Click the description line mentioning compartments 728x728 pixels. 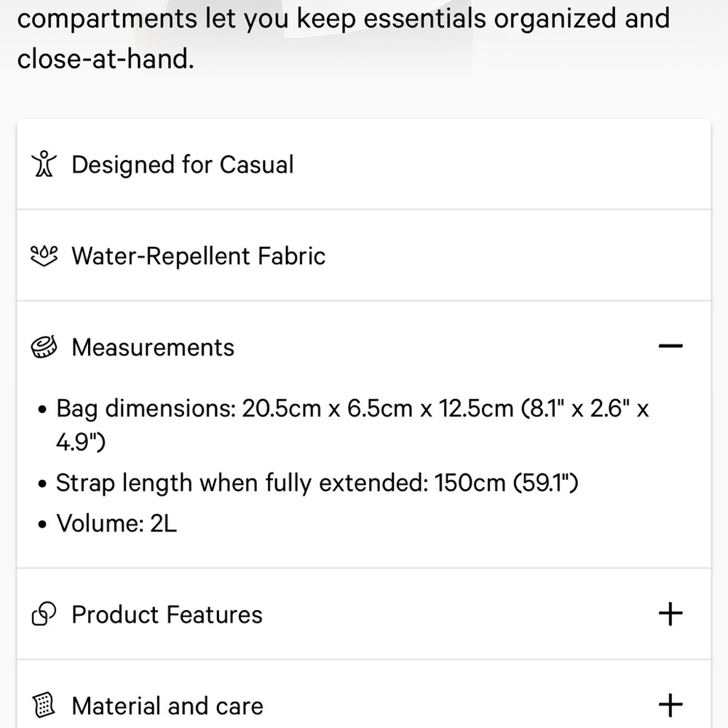(343, 18)
